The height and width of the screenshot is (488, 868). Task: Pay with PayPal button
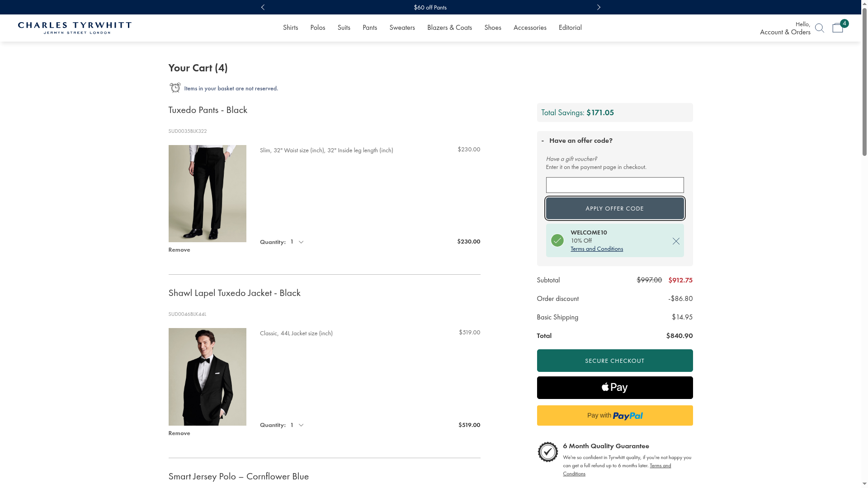[x=614, y=416]
